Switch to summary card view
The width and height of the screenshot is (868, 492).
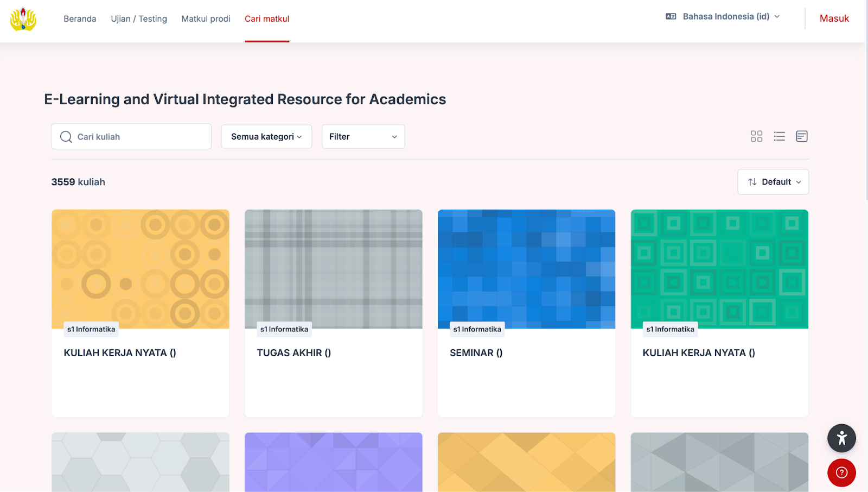pyautogui.click(x=802, y=136)
